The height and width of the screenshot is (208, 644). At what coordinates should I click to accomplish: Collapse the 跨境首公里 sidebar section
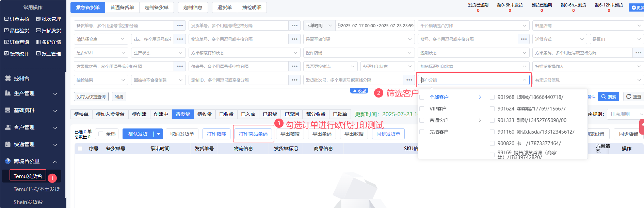[x=55, y=161]
